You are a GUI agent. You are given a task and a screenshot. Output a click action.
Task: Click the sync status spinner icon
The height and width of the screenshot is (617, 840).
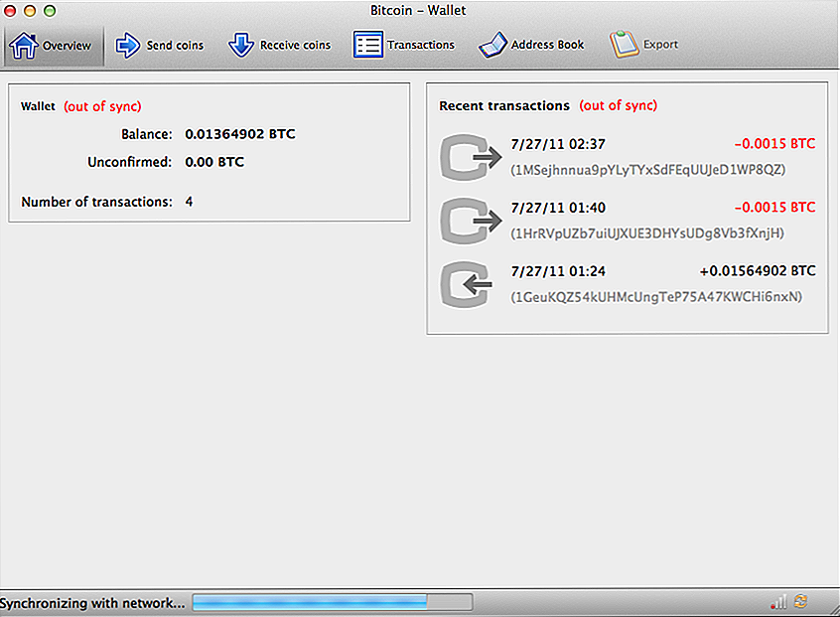tap(801, 601)
